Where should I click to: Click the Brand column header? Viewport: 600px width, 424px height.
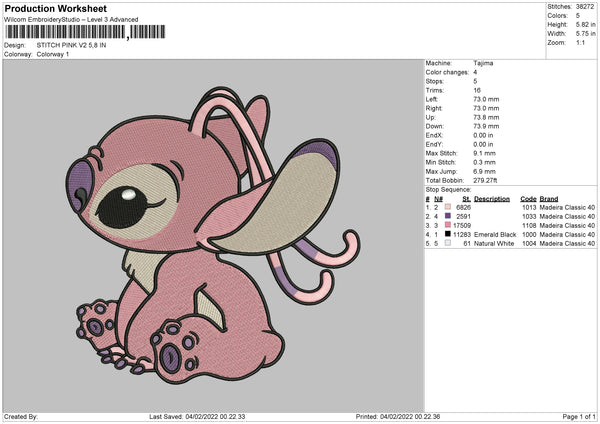click(549, 199)
